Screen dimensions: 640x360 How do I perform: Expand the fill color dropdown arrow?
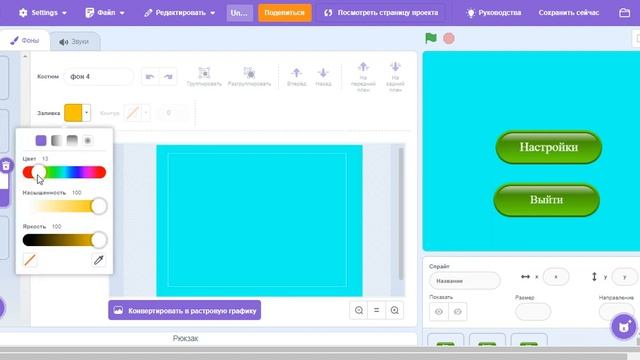tap(87, 113)
